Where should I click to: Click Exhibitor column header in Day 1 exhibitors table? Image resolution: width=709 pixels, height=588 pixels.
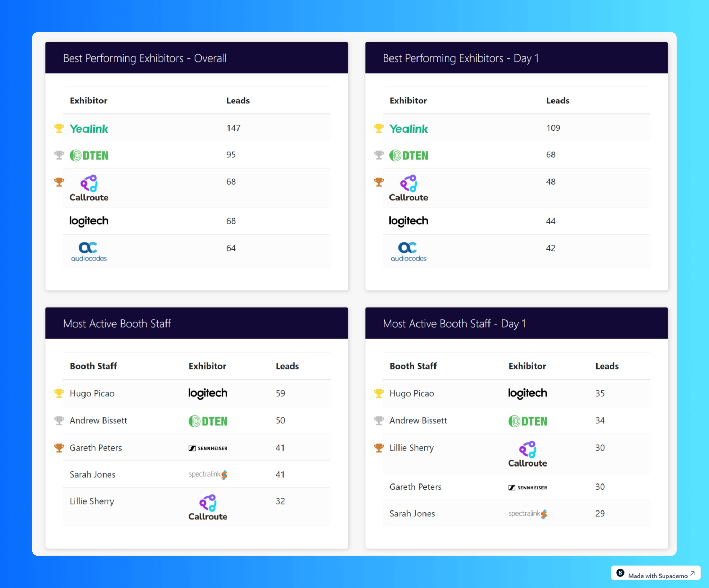408,101
